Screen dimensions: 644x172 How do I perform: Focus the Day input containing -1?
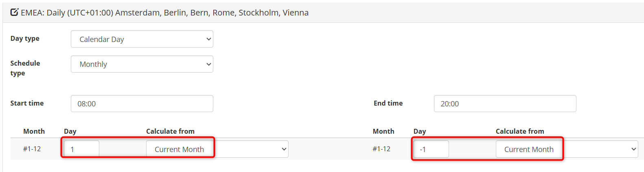tap(431, 149)
